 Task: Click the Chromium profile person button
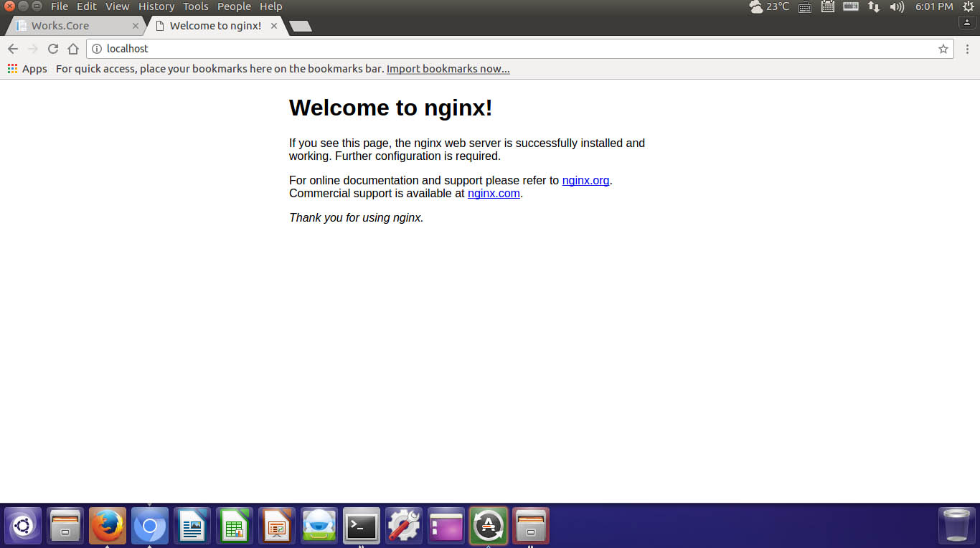pyautogui.click(x=968, y=23)
